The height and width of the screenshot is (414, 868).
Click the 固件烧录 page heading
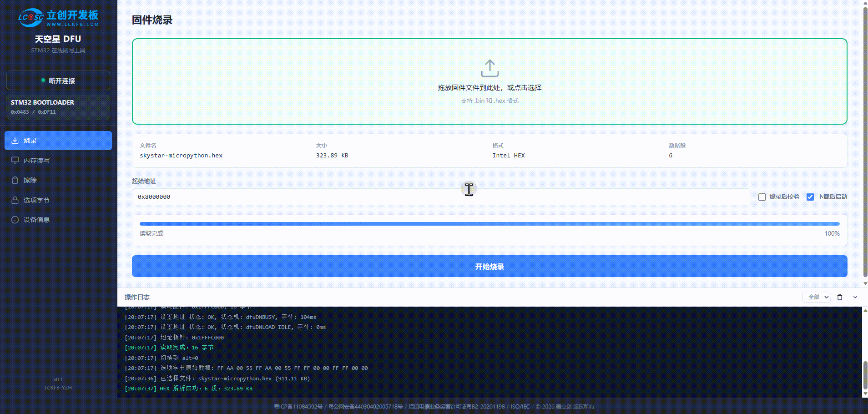pos(152,20)
